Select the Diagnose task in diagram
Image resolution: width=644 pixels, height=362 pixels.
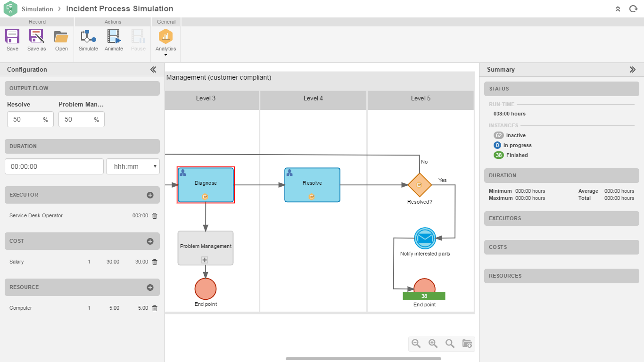[206, 185]
